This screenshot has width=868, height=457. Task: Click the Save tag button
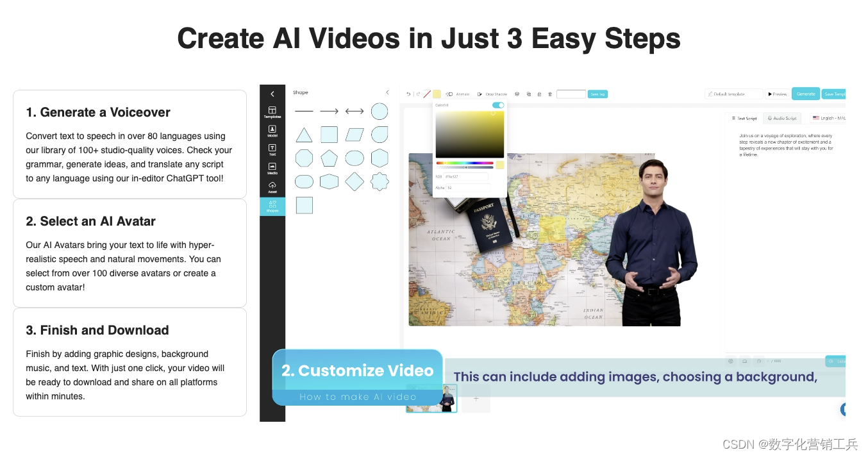(597, 94)
